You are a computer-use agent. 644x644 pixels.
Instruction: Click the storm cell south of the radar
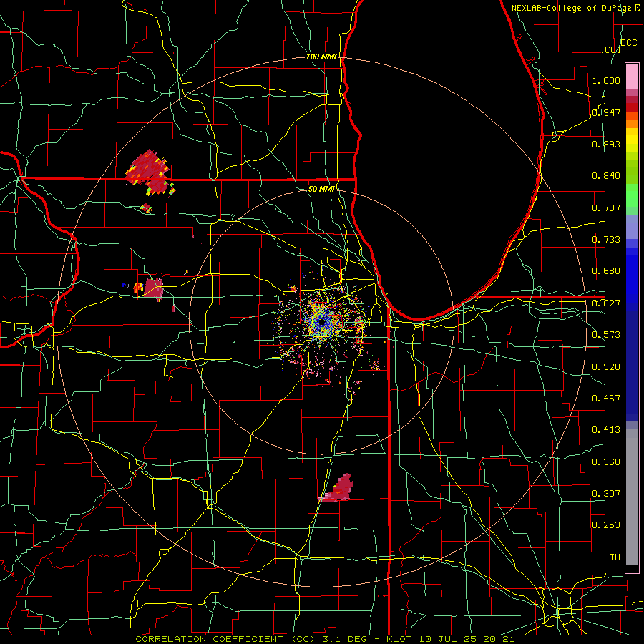tap(338, 488)
